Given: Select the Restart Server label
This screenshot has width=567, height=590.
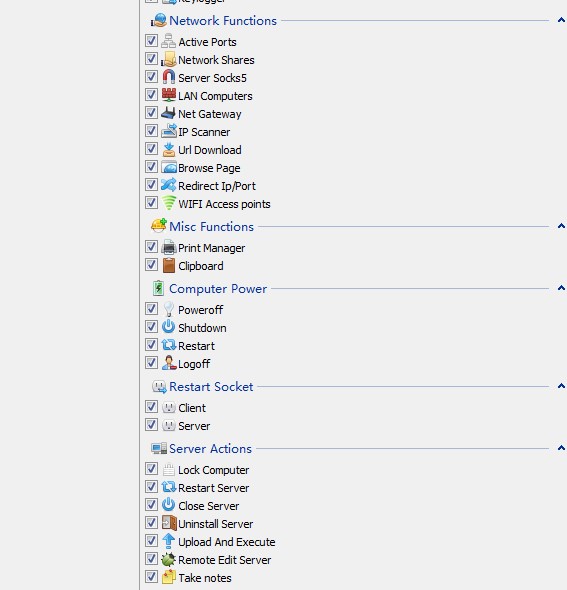Looking at the screenshot, I should click(x=214, y=488).
